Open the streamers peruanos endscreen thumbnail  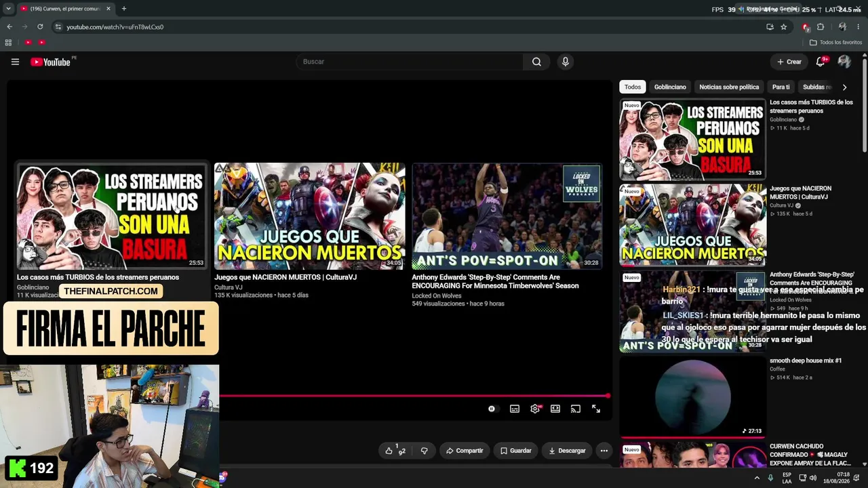[x=111, y=216]
